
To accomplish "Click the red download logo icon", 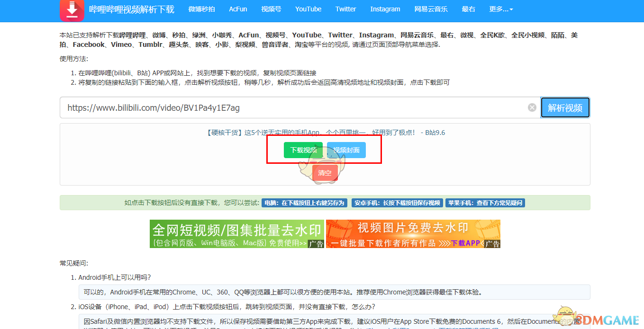I will click(x=72, y=9).
